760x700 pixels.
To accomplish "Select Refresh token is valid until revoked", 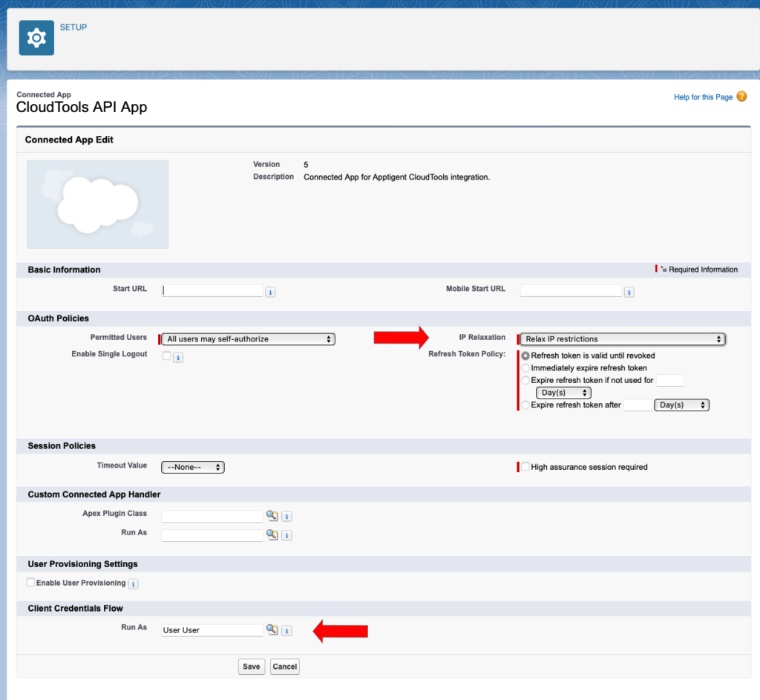I will coord(525,356).
